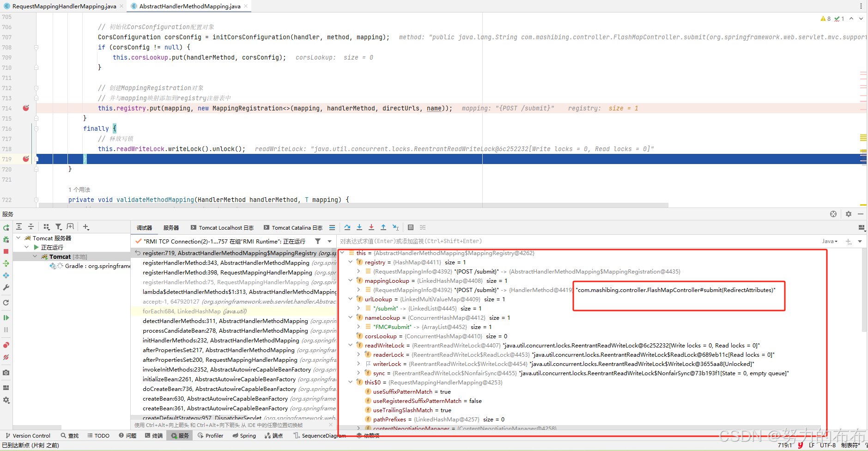The width and height of the screenshot is (868, 451).
Task: Expand the writerLock variable node
Action: 358,364
